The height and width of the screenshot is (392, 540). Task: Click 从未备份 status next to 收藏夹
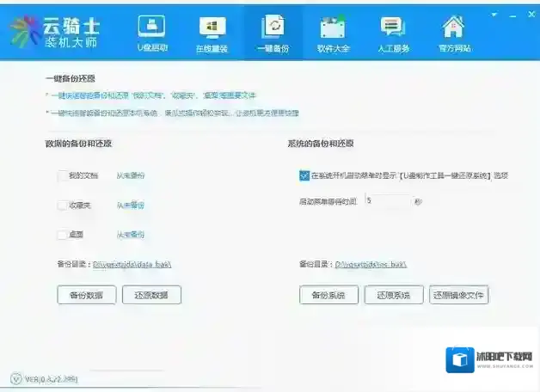[131, 205]
